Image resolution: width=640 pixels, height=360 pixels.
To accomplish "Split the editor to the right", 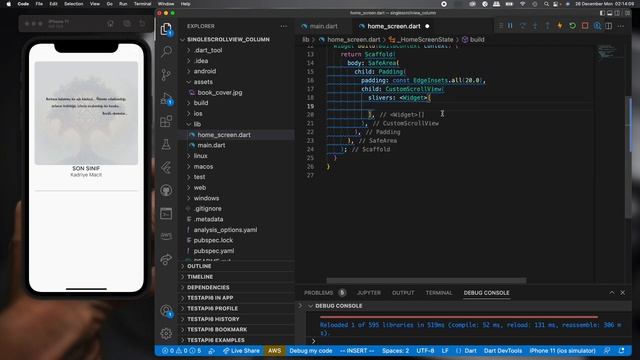I will 609,26.
